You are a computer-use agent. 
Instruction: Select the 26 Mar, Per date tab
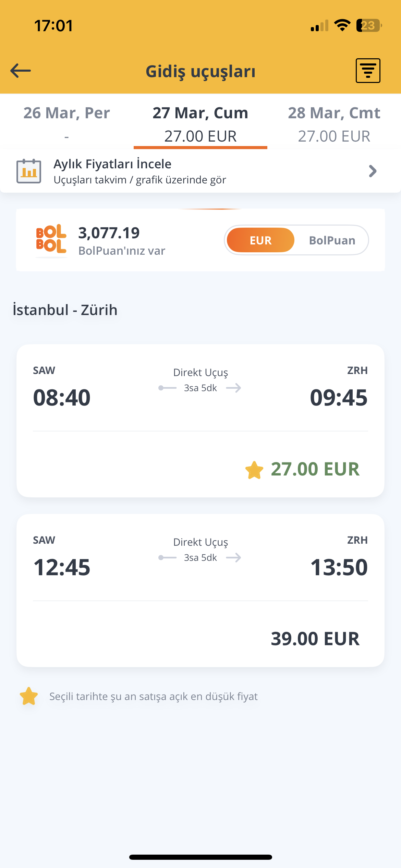[67, 123]
